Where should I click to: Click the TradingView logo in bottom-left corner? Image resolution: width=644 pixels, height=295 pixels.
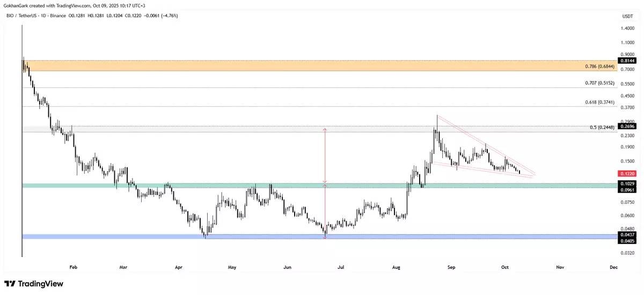tap(33, 284)
